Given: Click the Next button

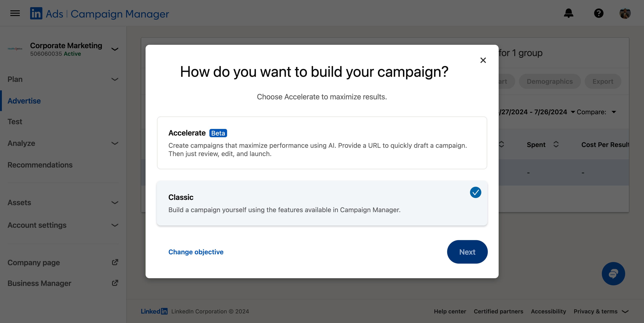Looking at the screenshot, I should click(x=467, y=252).
